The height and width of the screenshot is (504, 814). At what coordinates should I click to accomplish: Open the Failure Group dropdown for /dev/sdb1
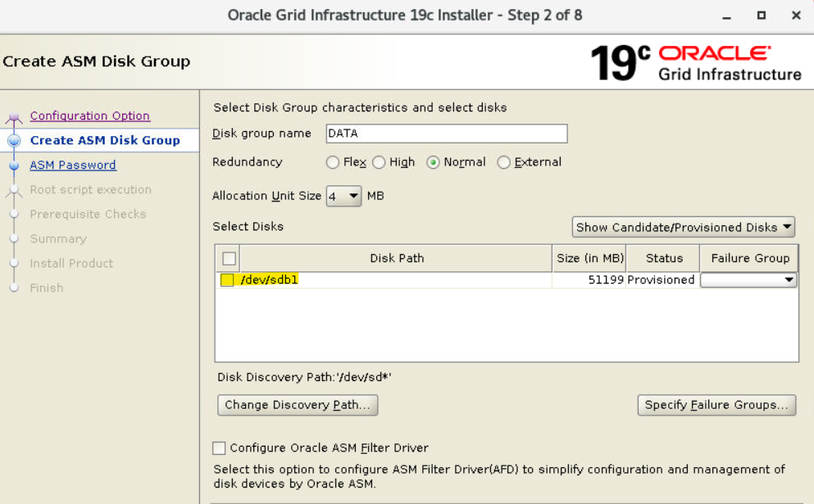pyautogui.click(x=748, y=280)
